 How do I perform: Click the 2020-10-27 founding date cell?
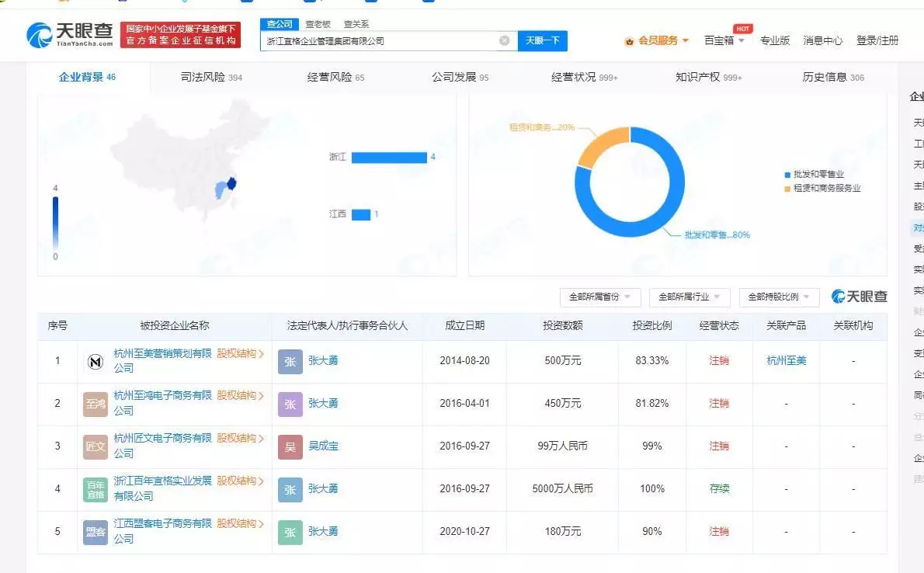pyautogui.click(x=464, y=531)
